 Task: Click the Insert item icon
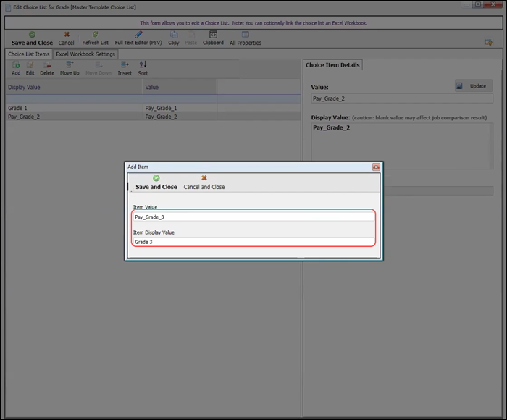point(125,68)
